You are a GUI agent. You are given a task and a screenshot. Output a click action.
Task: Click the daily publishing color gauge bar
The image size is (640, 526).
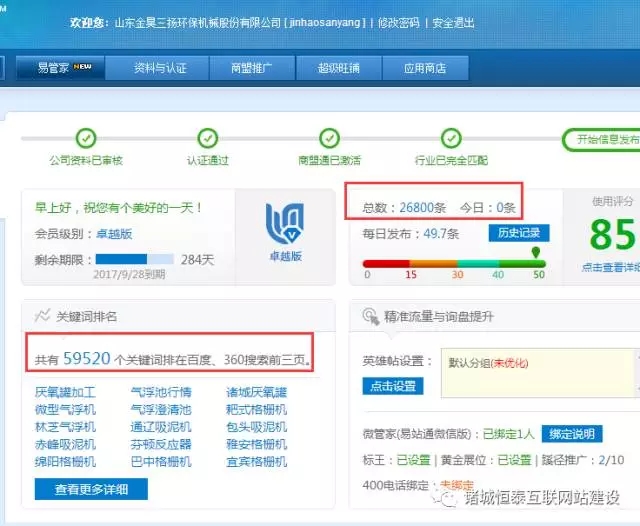coord(455,262)
